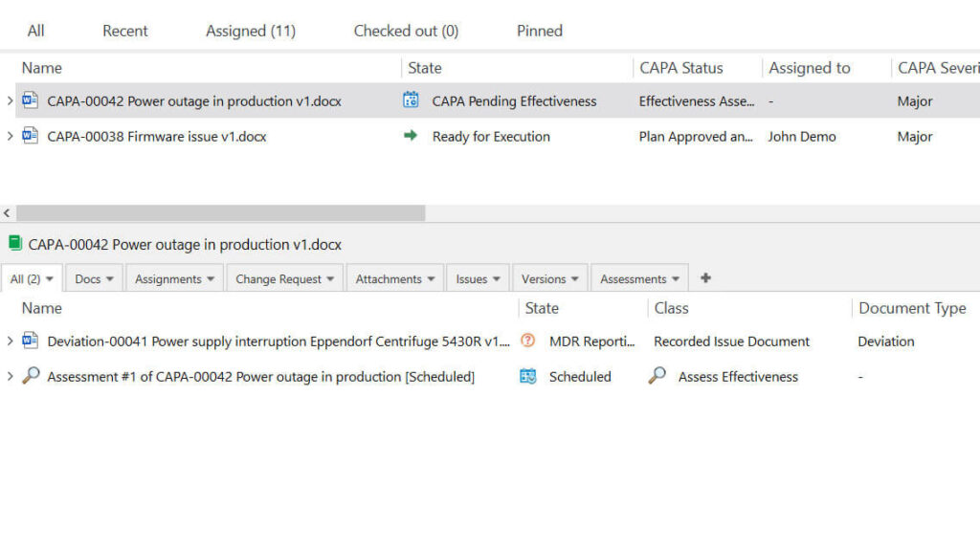The image size is (980, 551).
Task: Sort by Name column in top list
Action: 42,68
